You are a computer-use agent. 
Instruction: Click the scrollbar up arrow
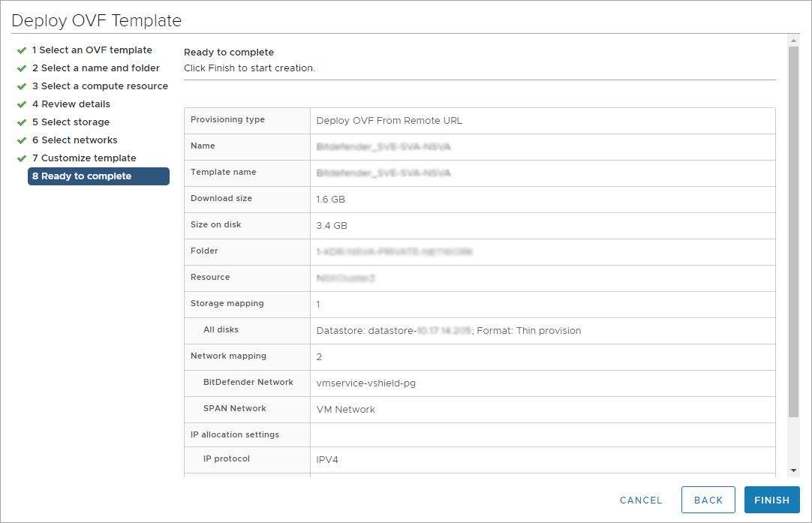tap(794, 41)
